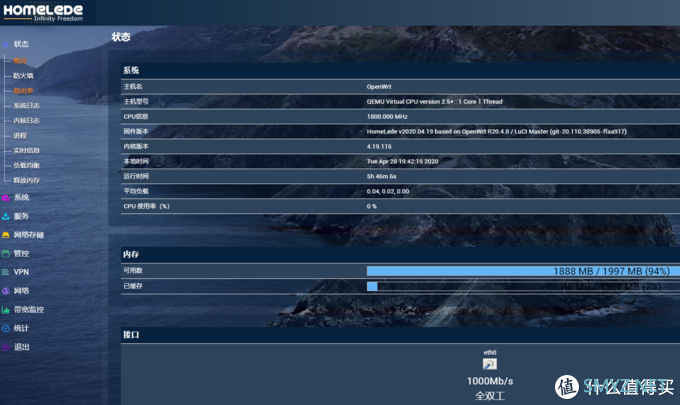680x405 pixels.
Task: Open 实时信息 (Realtime Info) page
Action: 26,150
